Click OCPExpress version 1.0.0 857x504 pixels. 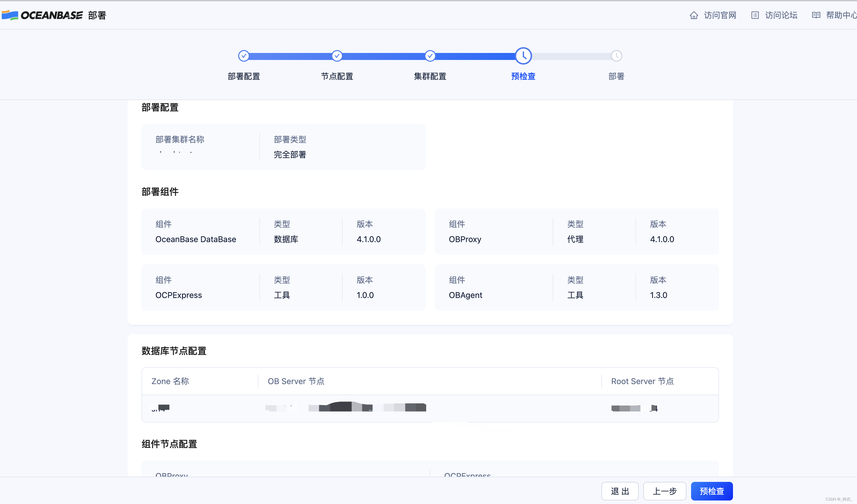[x=365, y=295]
